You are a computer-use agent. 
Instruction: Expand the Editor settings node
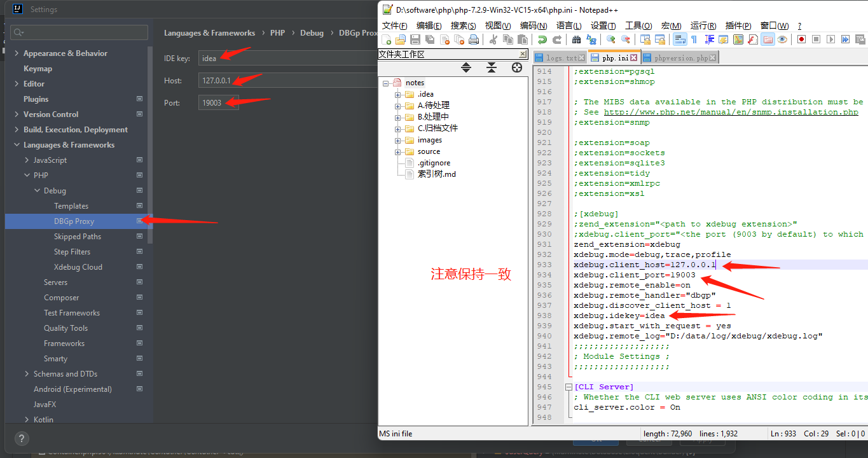coord(17,84)
